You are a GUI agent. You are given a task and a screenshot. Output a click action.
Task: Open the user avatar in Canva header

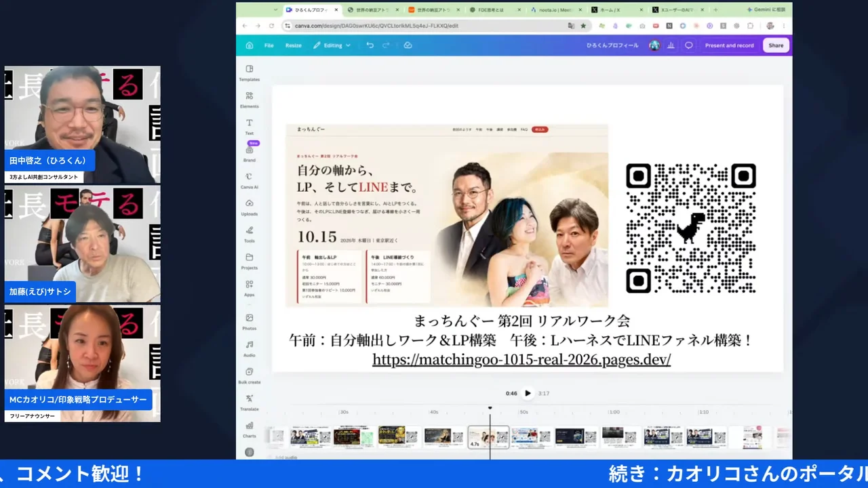(x=654, y=45)
